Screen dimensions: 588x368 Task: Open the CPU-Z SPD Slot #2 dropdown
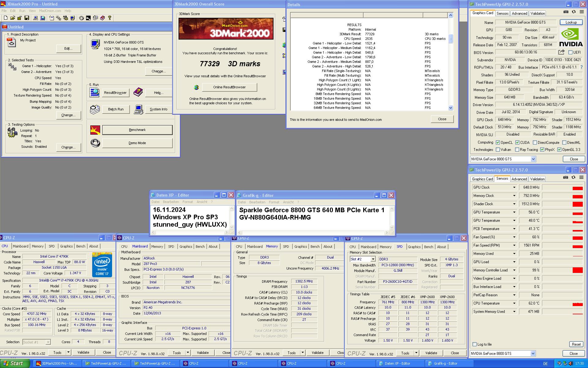coord(373,259)
